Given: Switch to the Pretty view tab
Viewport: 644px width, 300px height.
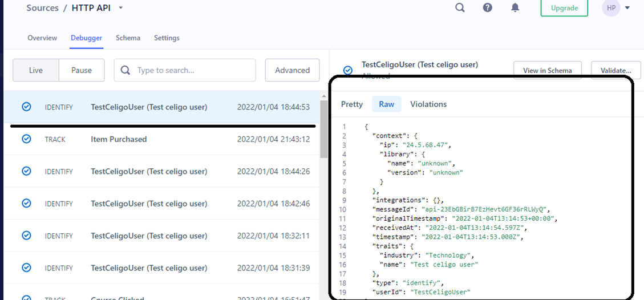Looking at the screenshot, I should (x=352, y=104).
